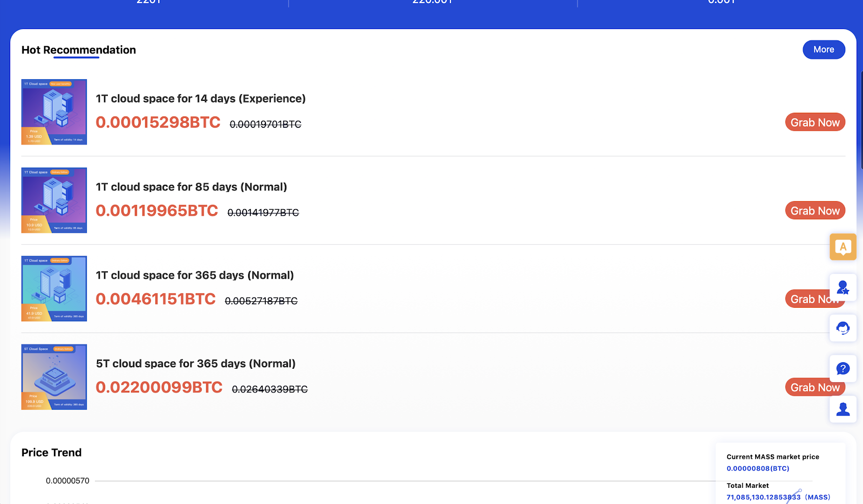Open "1T cloud space for 14 days (Experience)" title
Image resolution: width=863 pixels, height=504 pixels.
point(201,99)
